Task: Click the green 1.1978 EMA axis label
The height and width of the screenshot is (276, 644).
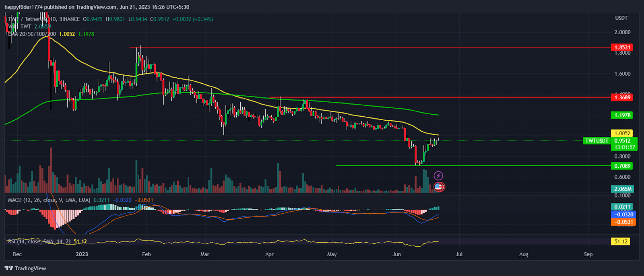Action: (622, 115)
